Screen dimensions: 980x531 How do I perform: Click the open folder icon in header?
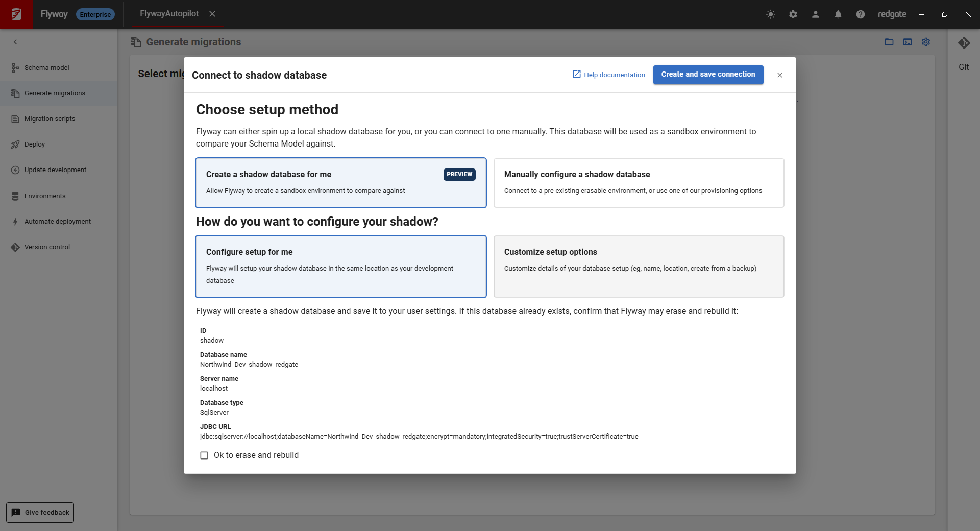[889, 42]
